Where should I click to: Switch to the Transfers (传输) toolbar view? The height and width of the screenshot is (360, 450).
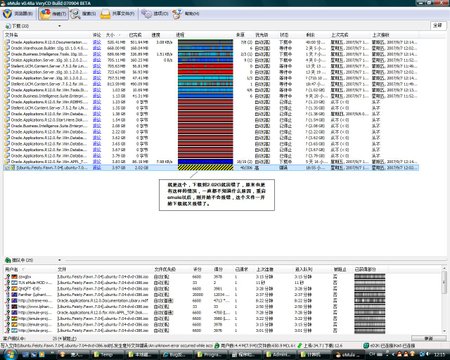coord(53,14)
